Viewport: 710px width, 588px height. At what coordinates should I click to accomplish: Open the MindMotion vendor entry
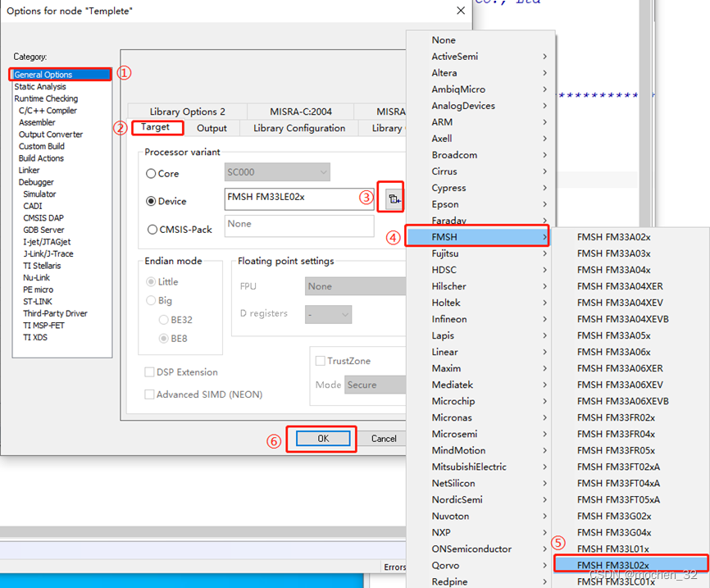tap(480, 450)
